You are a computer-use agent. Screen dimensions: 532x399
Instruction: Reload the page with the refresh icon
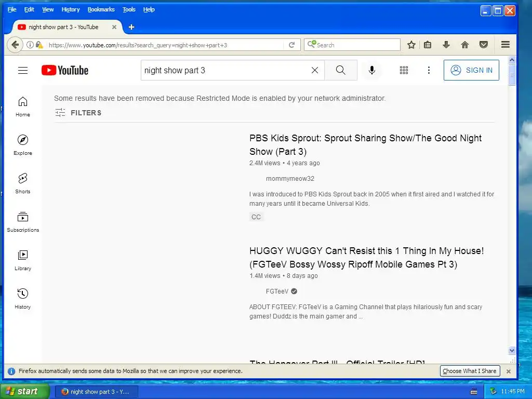(x=291, y=45)
